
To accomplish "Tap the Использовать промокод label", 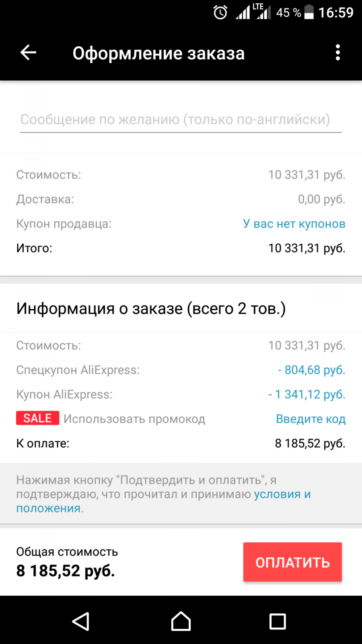I will coord(134,419).
